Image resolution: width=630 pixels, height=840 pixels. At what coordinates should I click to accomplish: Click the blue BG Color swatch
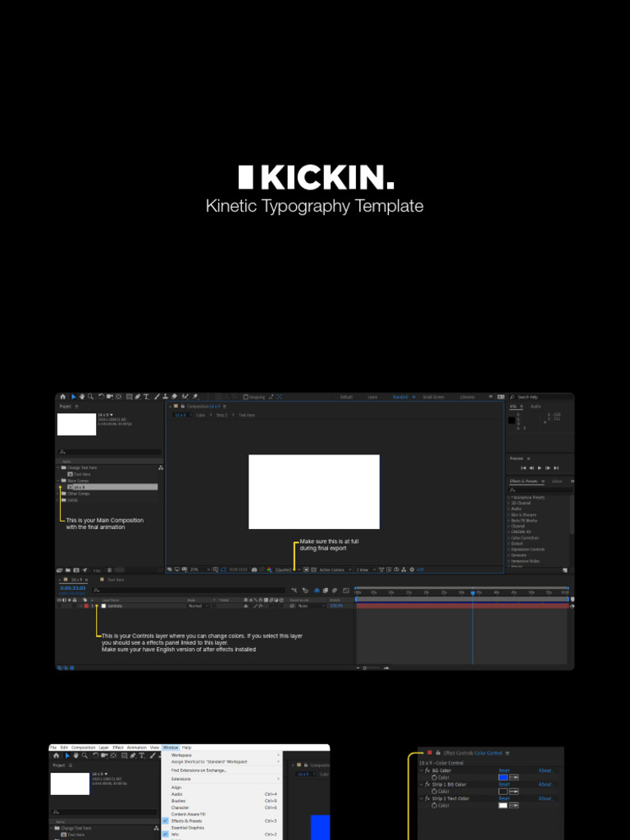(503, 778)
